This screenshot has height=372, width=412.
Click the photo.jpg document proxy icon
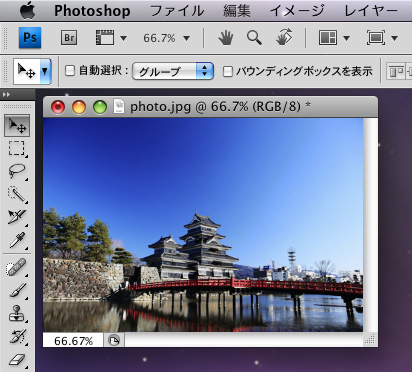point(119,106)
